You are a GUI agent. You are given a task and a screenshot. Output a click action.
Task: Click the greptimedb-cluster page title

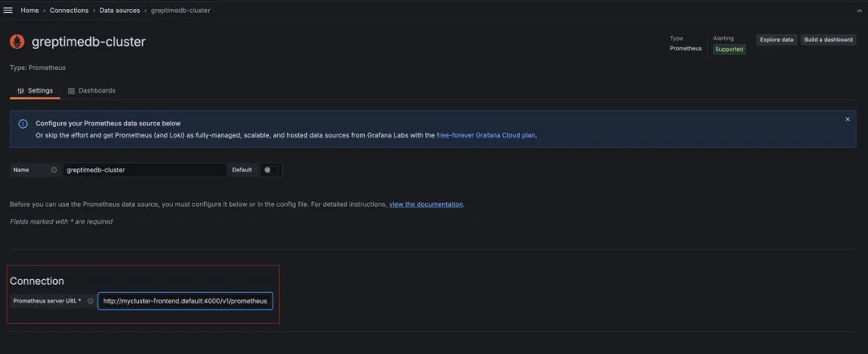(88, 42)
